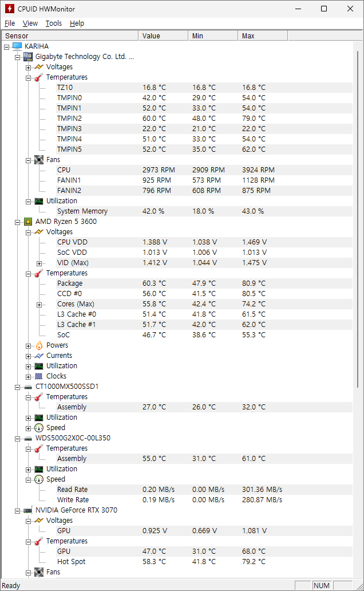Collapse the NVIDIA GeForce RTX 3070 node

coord(17,511)
